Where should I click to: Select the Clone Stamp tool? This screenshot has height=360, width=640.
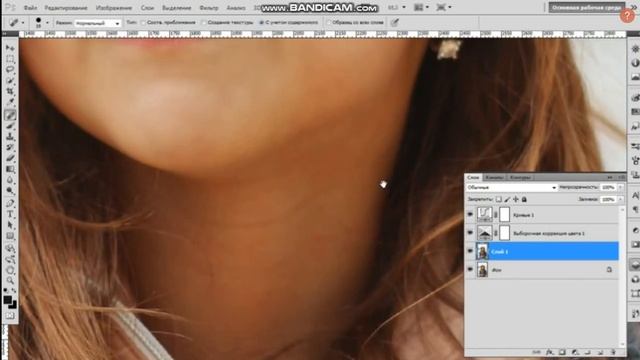10,137
